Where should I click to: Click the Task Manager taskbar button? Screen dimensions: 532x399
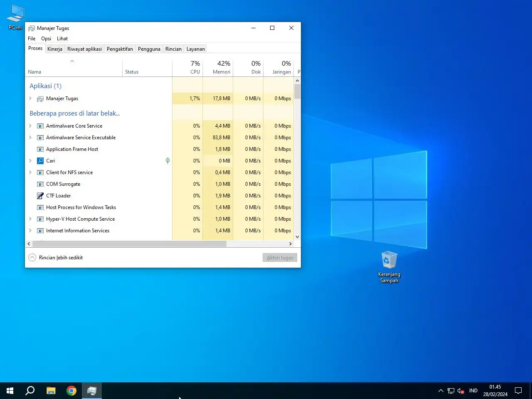click(x=92, y=391)
